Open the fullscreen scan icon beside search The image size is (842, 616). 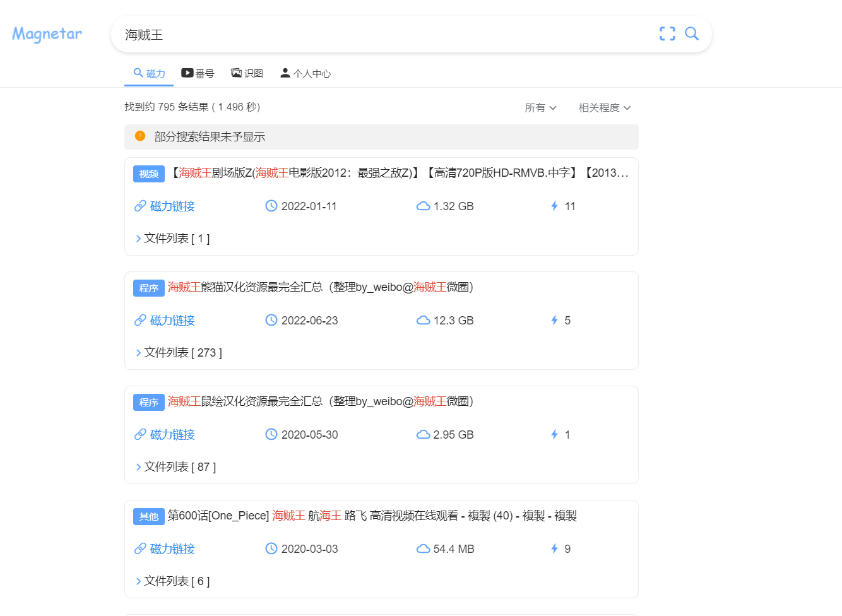(667, 34)
